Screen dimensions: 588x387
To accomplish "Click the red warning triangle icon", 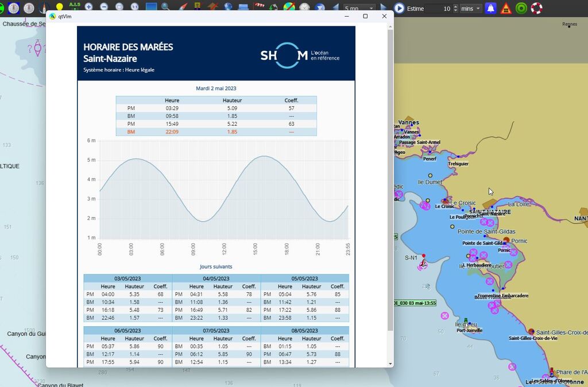I will (x=506, y=8).
